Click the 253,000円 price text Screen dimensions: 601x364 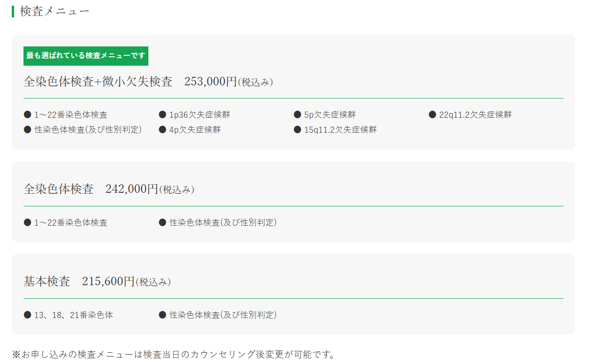pyautogui.click(x=210, y=82)
